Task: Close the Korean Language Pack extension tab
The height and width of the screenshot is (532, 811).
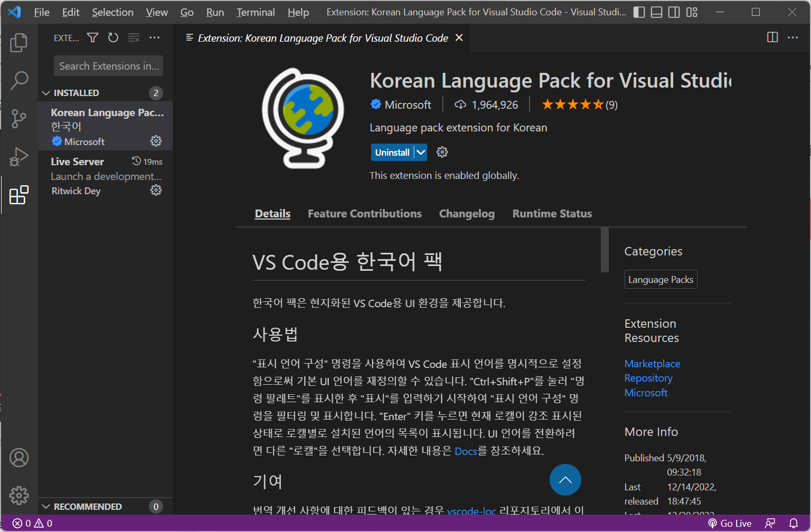Action: coord(459,37)
